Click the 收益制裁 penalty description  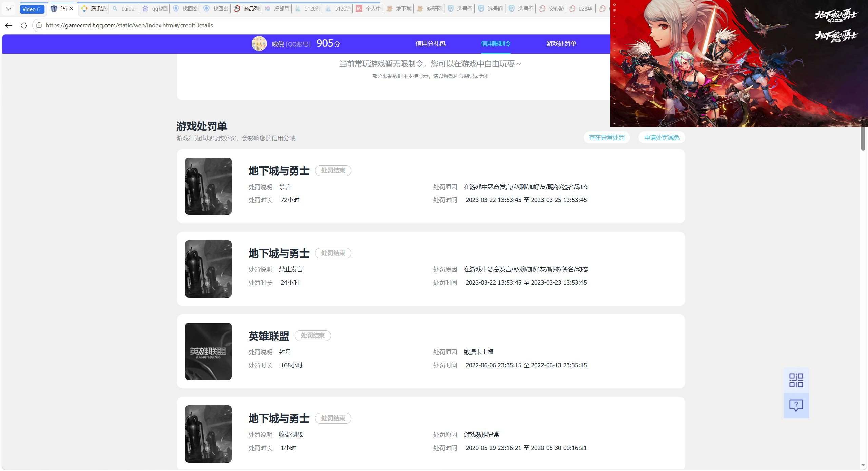click(x=291, y=435)
